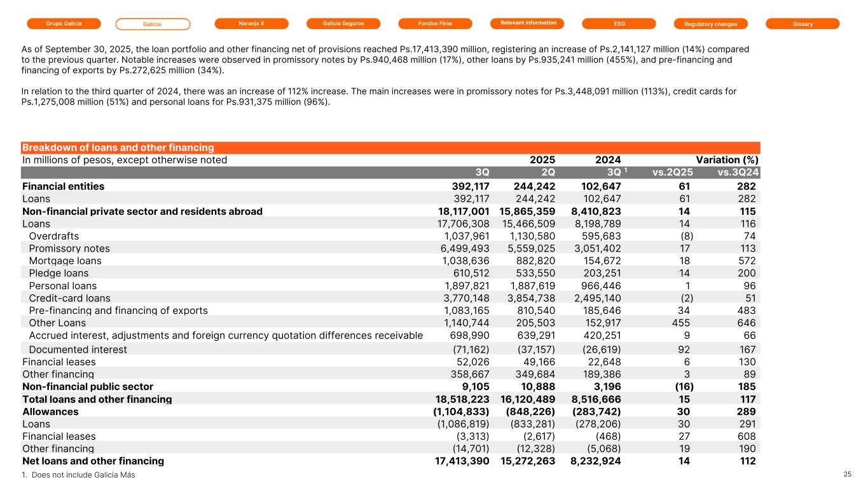
Task: Open the Regulatory changes section
Action: pos(710,24)
